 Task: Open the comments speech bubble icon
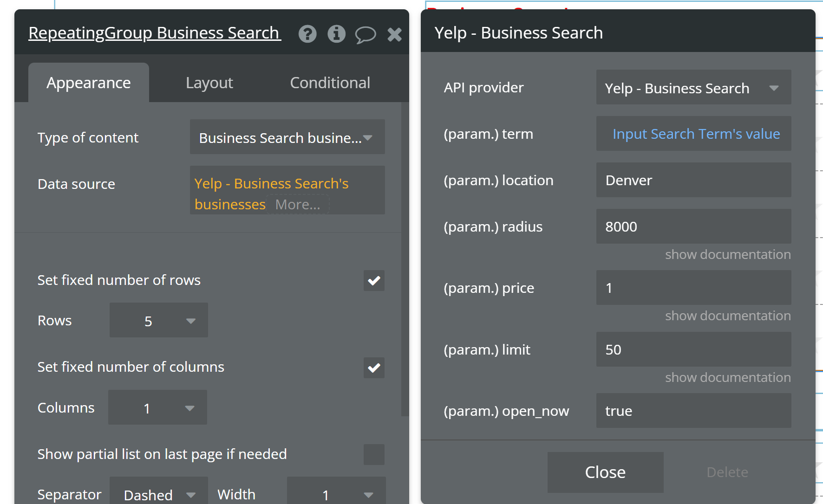click(365, 34)
